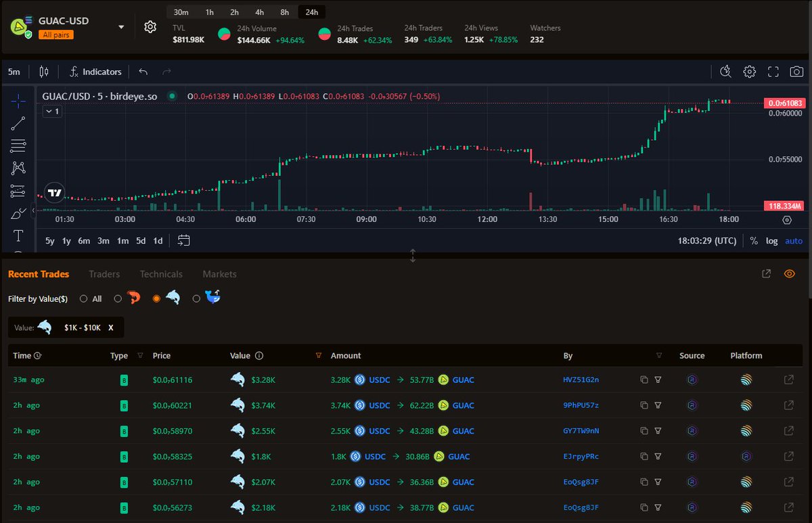Switch to the Markets tab
The height and width of the screenshot is (523, 812).
tap(219, 274)
